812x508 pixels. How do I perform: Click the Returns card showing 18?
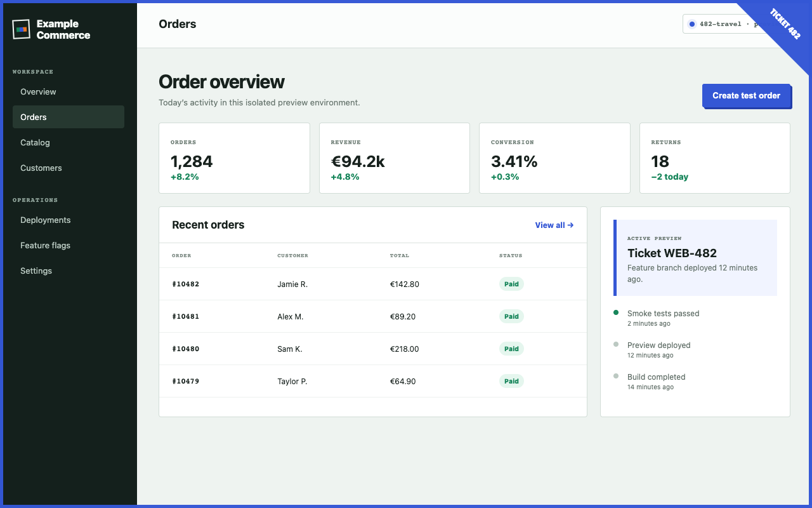[715, 158]
